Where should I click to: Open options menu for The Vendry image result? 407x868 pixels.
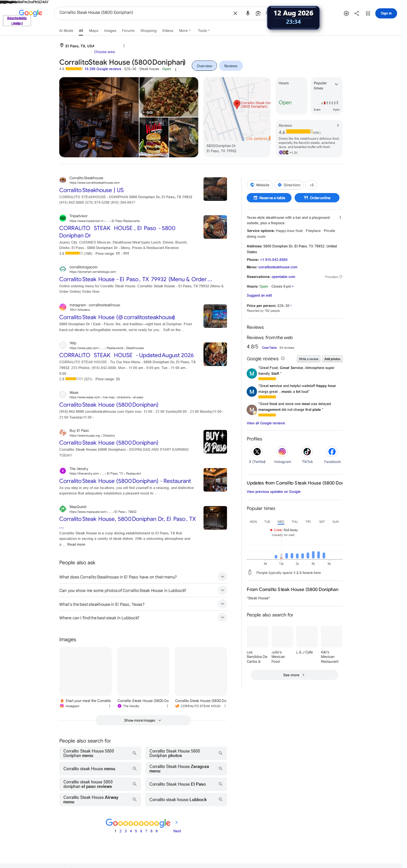tap(167, 706)
